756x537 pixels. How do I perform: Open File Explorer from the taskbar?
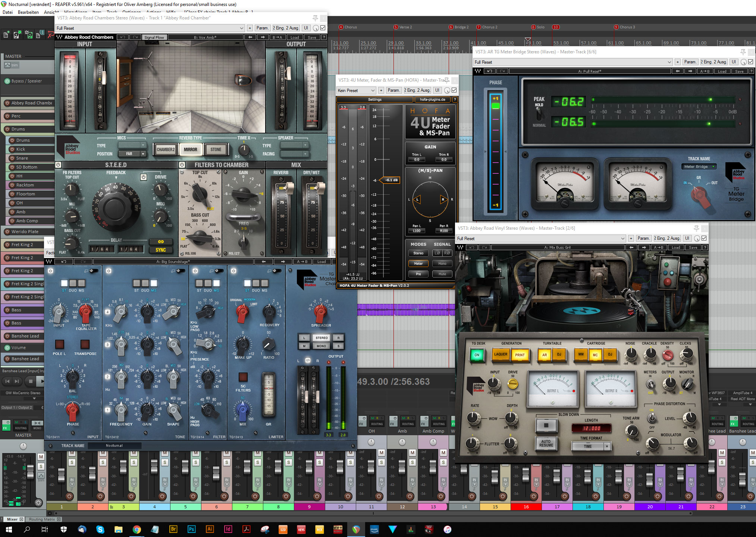tap(119, 529)
